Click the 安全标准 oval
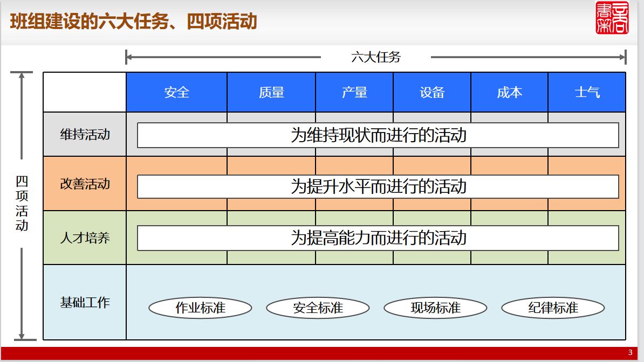Screen dimensions: 644x362 point(318,308)
